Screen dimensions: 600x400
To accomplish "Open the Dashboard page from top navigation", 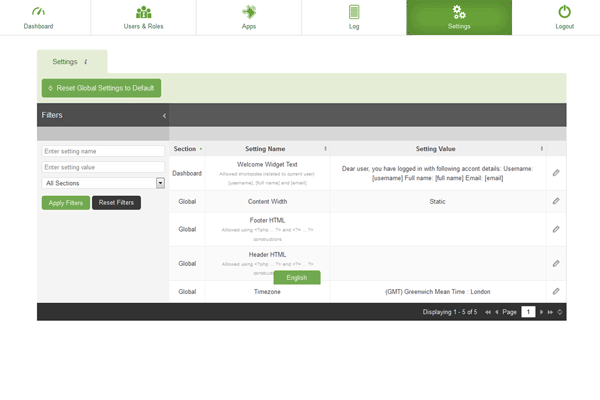I will [38, 17].
